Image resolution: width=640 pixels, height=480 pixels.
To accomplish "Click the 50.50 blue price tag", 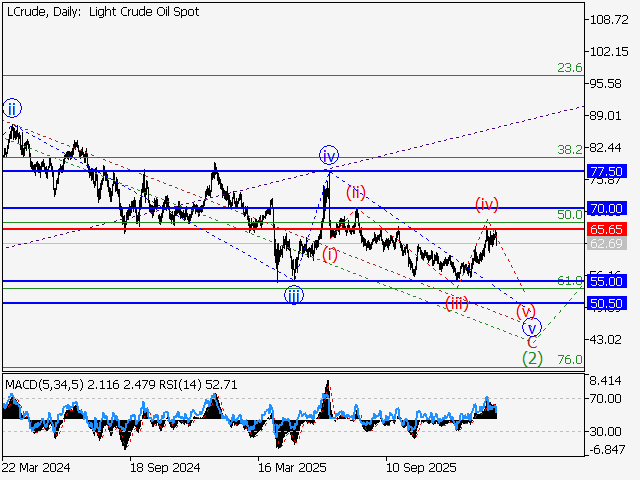I will (x=607, y=302).
